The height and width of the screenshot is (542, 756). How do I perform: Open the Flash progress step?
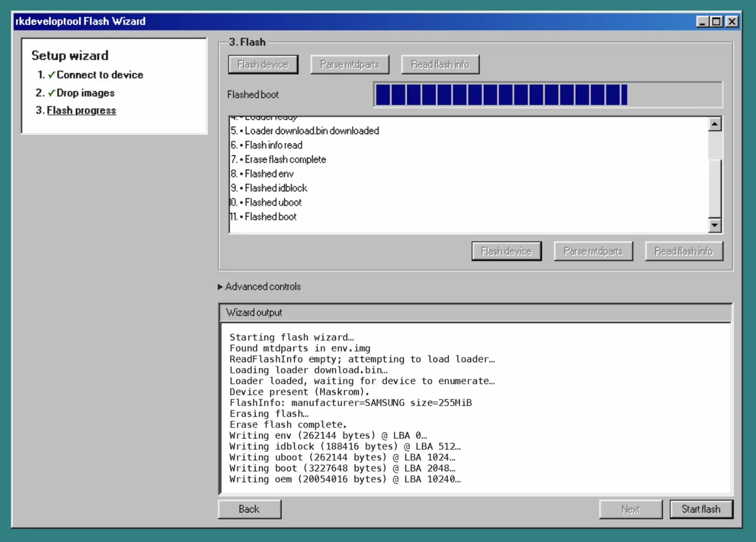pos(81,110)
